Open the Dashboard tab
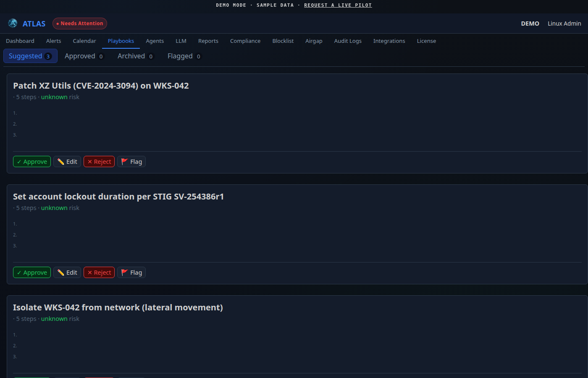 tap(20, 41)
